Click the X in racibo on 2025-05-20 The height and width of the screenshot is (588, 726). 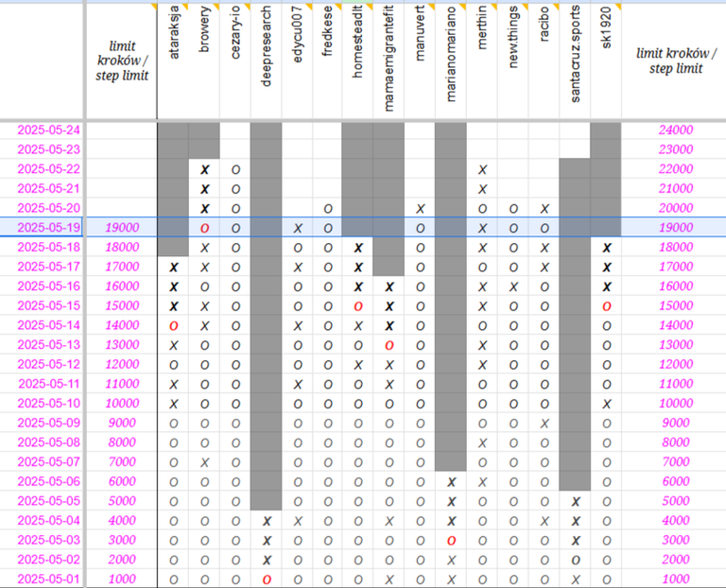pos(544,208)
